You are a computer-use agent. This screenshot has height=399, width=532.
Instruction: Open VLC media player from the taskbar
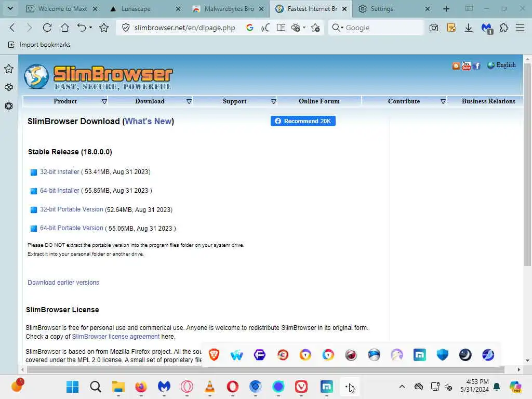coord(210,387)
